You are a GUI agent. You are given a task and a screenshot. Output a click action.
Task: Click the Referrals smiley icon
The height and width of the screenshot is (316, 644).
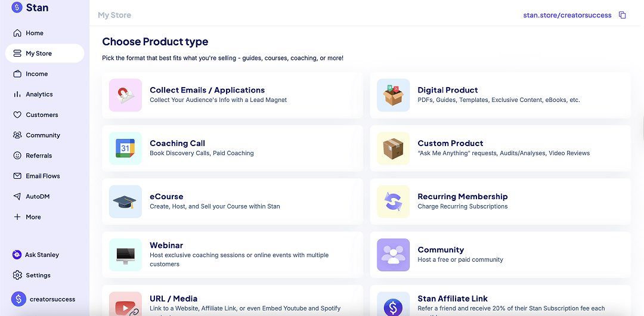point(17,156)
